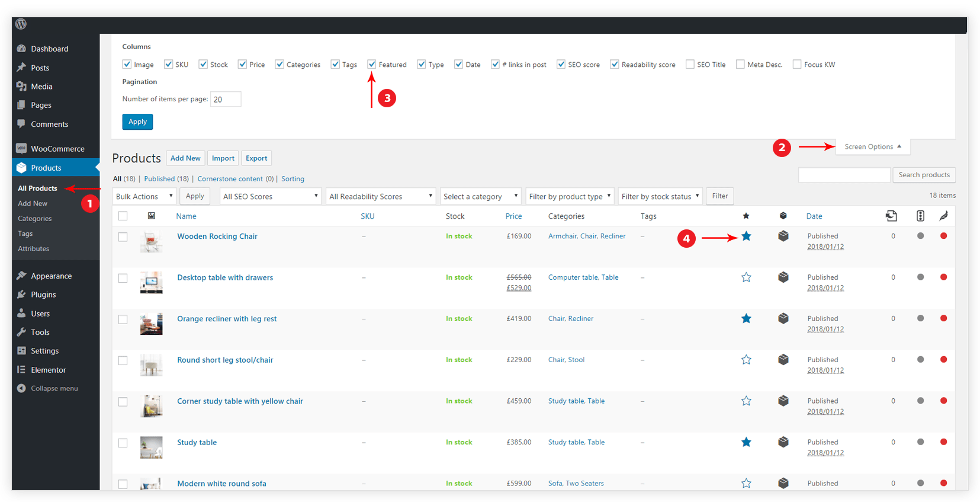Go to Categories under Products menu
Viewport: 980px width, 502px height.
[35, 219]
